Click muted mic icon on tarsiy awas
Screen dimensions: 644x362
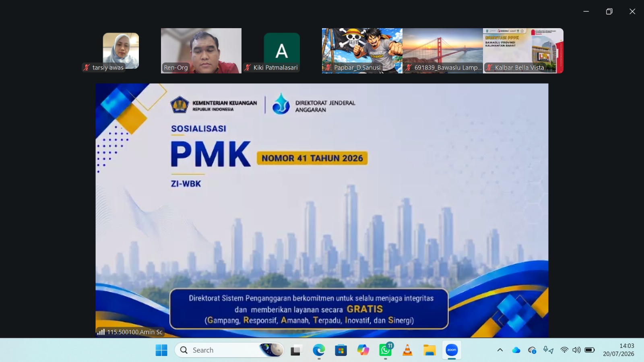point(87,68)
